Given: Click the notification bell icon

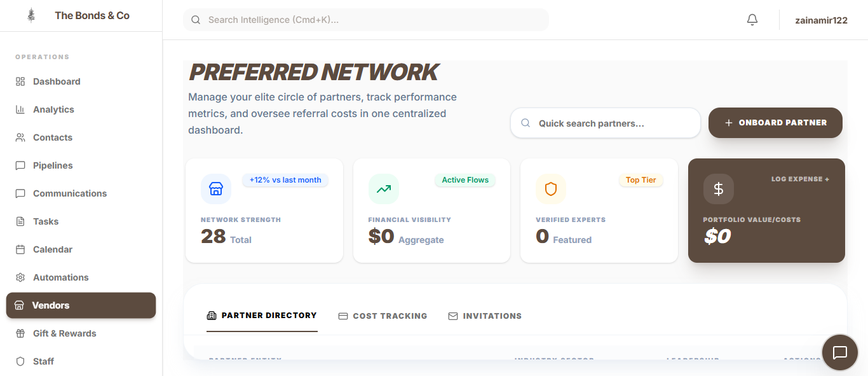Looking at the screenshot, I should (752, 20).
